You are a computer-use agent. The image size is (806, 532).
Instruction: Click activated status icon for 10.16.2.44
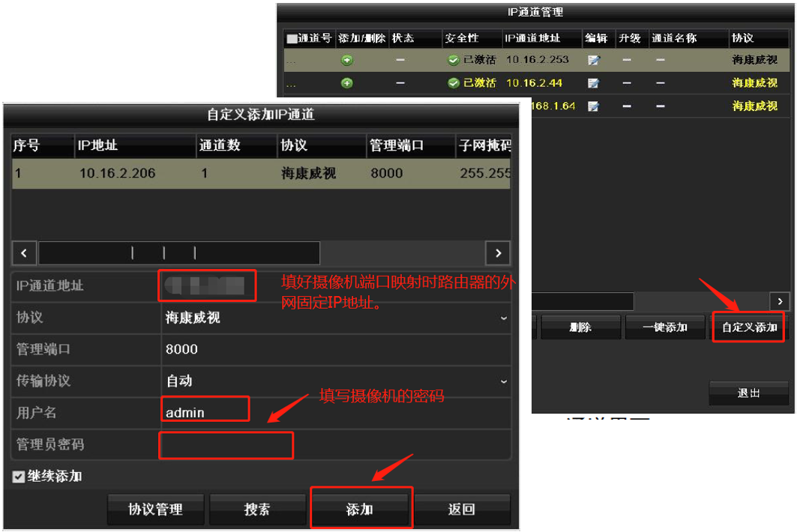point(453,83)
